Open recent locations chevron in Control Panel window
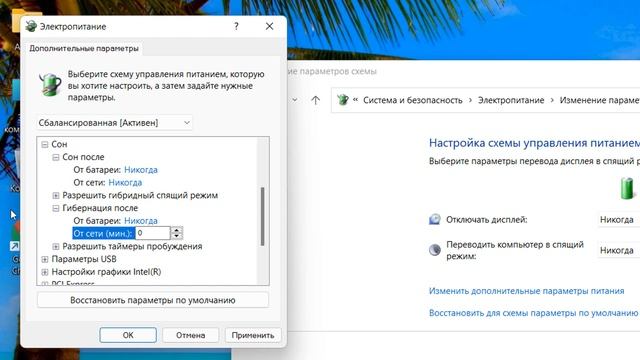This screenshot has width=640, height=360. pyautogui.click(x=295, y=100)
